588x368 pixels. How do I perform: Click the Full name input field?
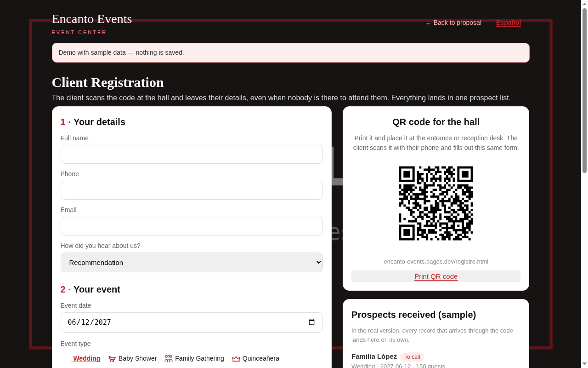point(192,154)
